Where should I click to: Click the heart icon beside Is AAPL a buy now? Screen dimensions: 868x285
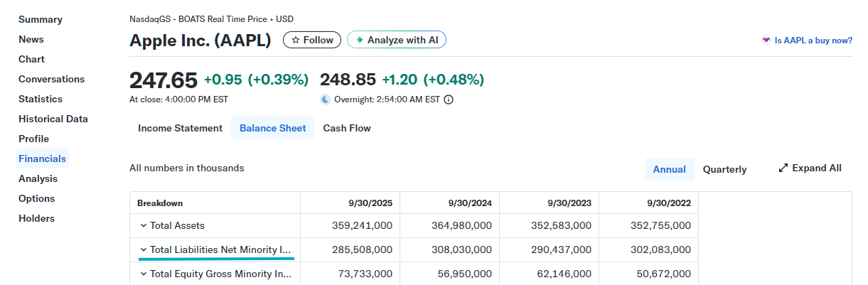(766, 41)
